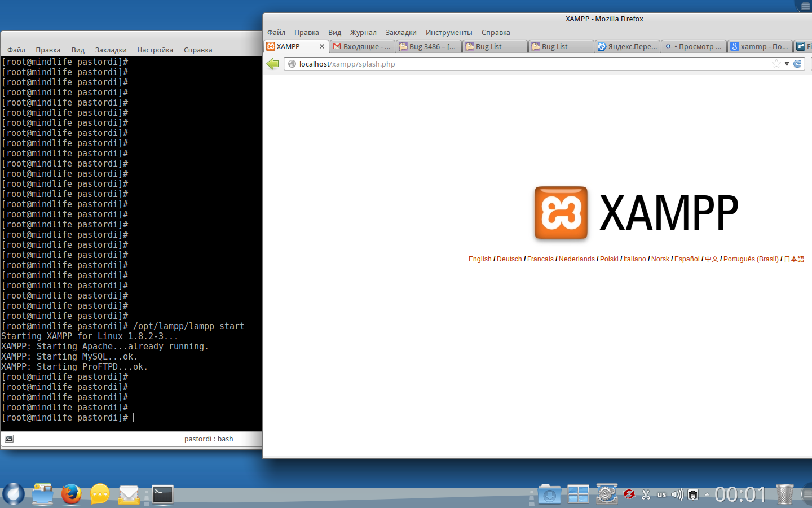Image resolution: width=812 pixels, height=508 pixels.
Task: Open Firefox's Файл menu
Action: pyautogui.click(x=276, y=32)
